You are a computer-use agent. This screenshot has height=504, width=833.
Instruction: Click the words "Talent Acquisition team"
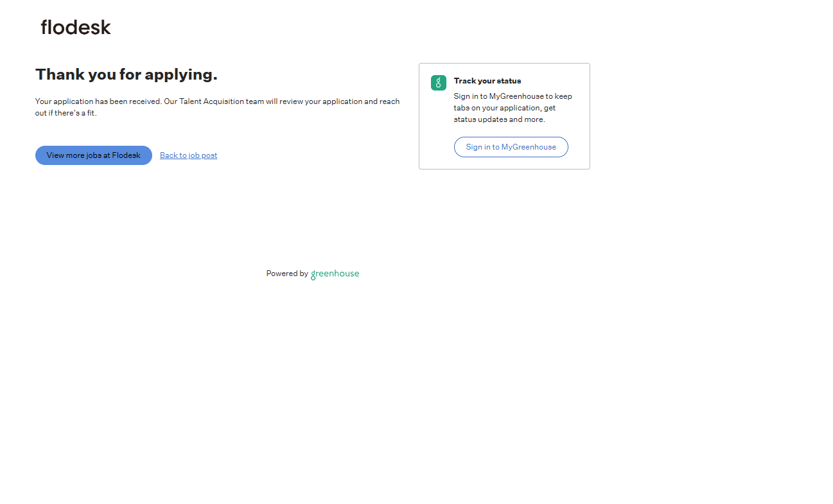(x=222, y=101)
